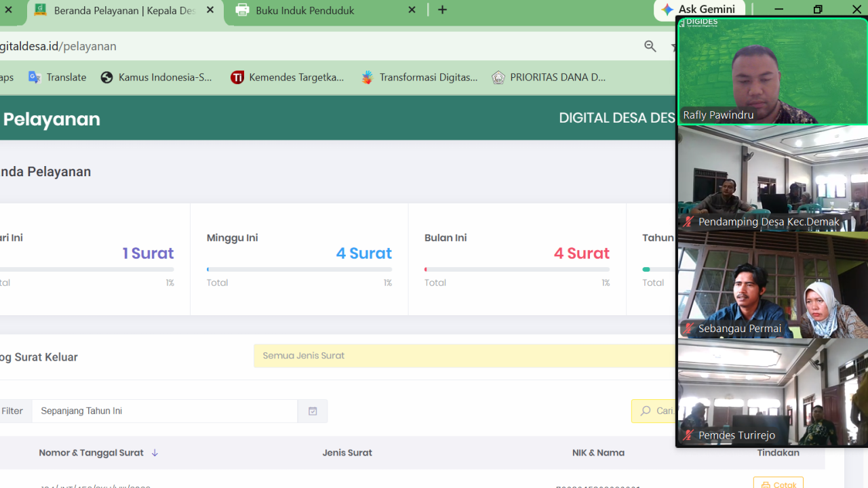868x488 pixels.
Task: Click the DIGITAL DESA header text
Action: click(x=616, y=118)
